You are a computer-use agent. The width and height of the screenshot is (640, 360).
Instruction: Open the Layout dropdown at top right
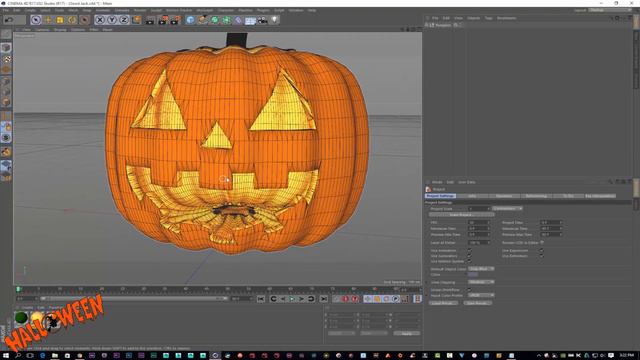pos(610,10)
